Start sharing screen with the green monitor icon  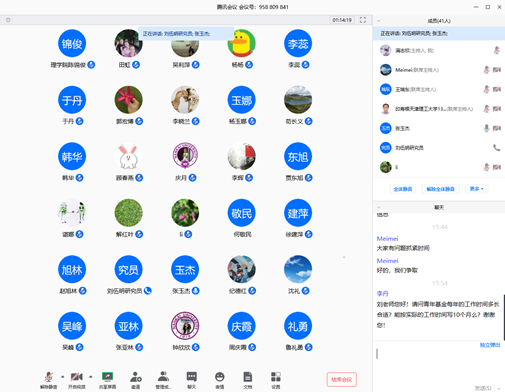click(x=107, y=380)
